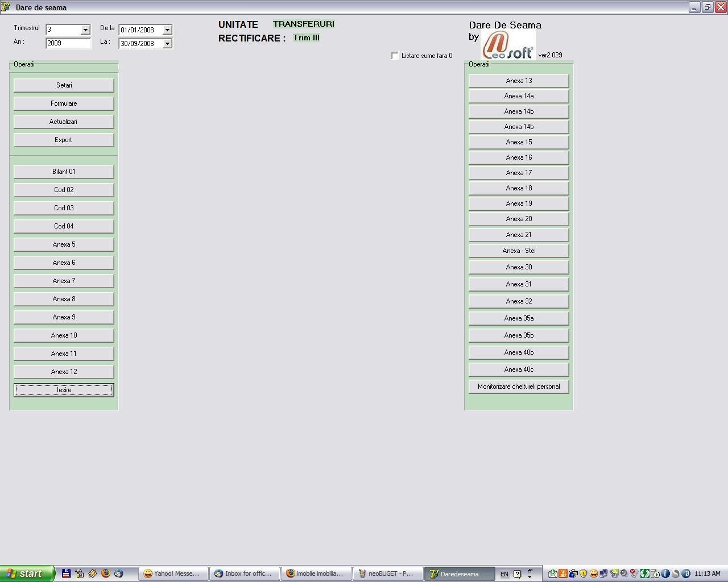Open Anexa 5
The height and width of the screenshot is (582, 728).
[64, 244]
